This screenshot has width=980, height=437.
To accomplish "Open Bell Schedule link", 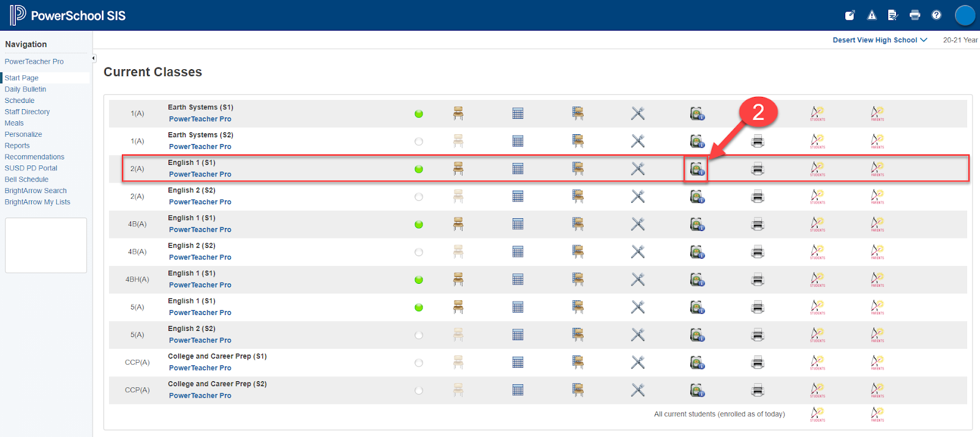I will point(26,180).
